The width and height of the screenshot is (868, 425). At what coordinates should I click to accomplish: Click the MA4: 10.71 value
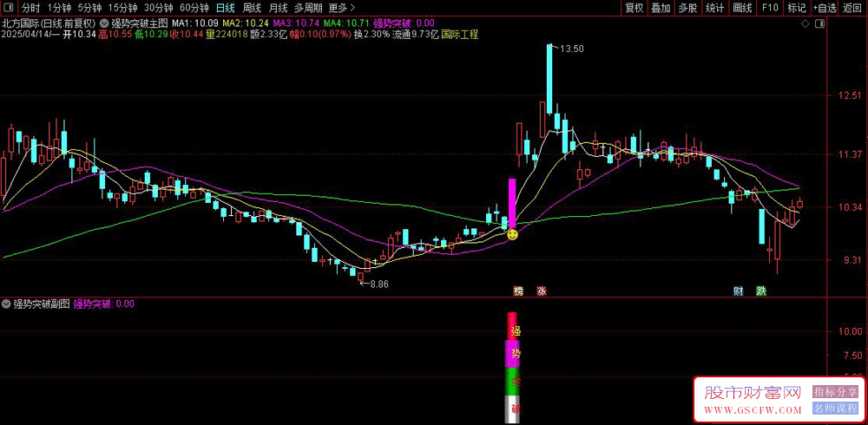346,23
